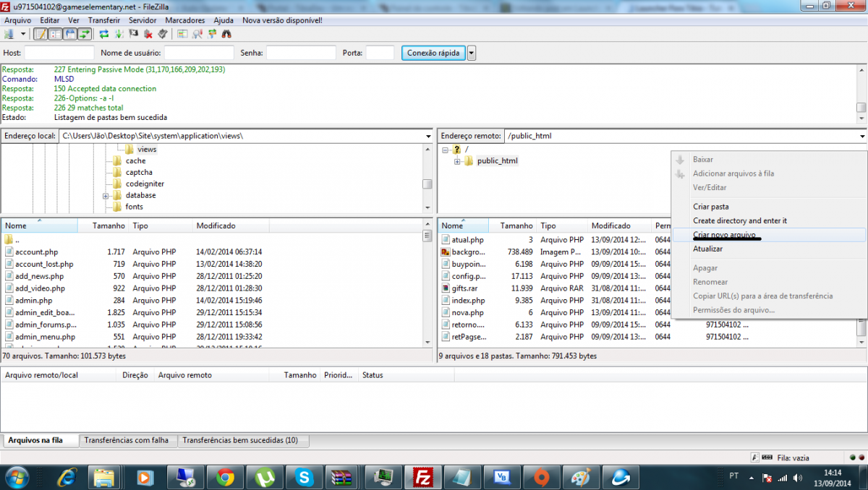Open the Endereço local path dropdown

coord(428,136)
